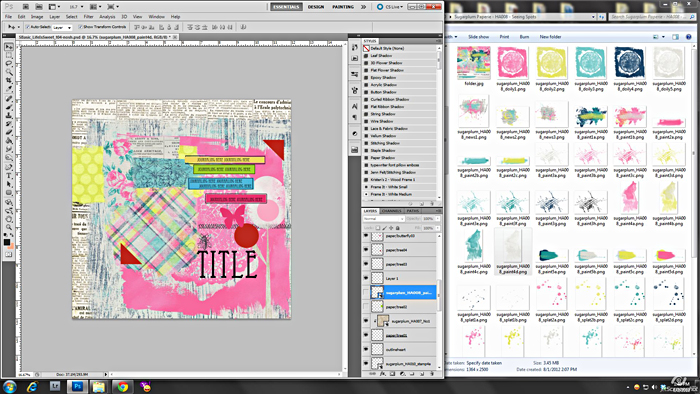Add a layer mask
Screen dimensions: 700x394
click(x=392, y=374)
